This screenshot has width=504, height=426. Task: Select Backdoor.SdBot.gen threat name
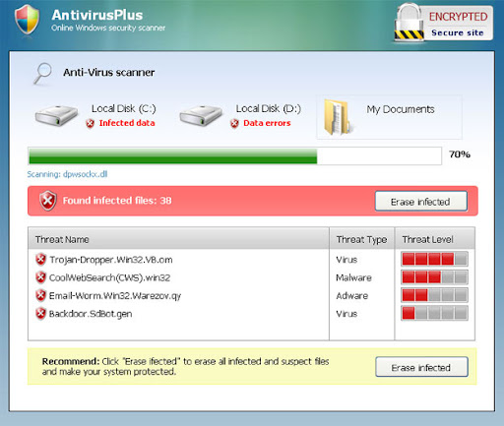pyautogui.click(x=91, y=314)
